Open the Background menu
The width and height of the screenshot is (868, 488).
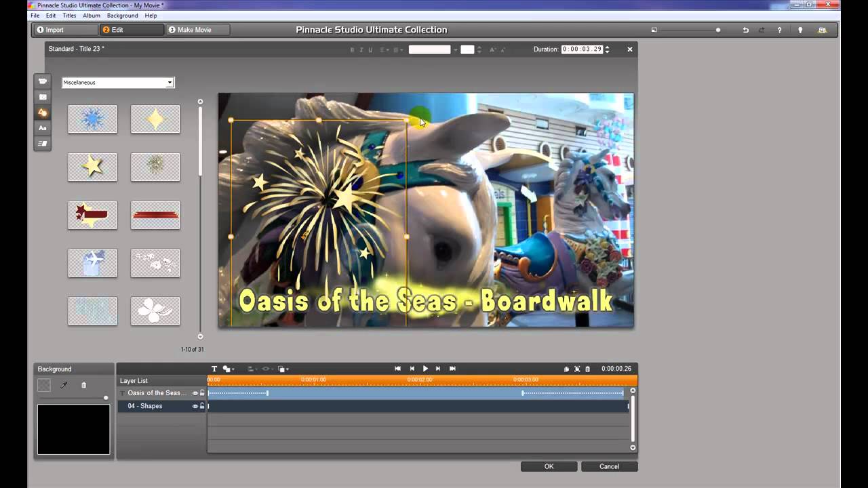(x=122, y=16)
